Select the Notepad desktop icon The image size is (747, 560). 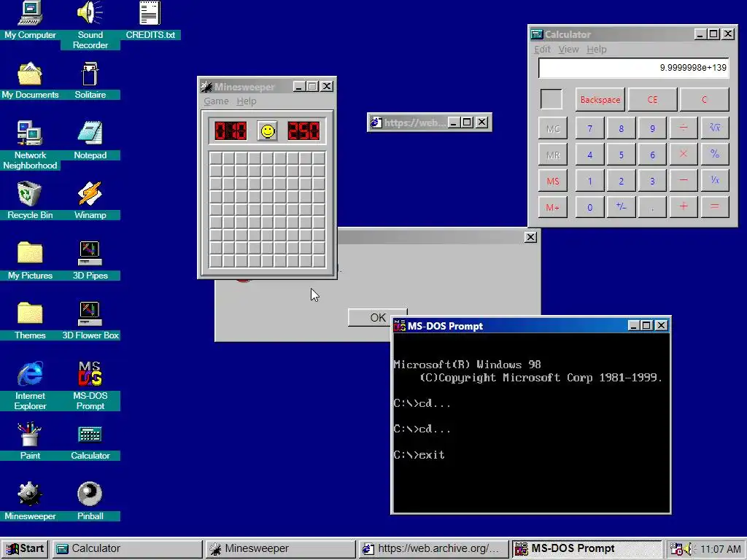tap(90, 140)
